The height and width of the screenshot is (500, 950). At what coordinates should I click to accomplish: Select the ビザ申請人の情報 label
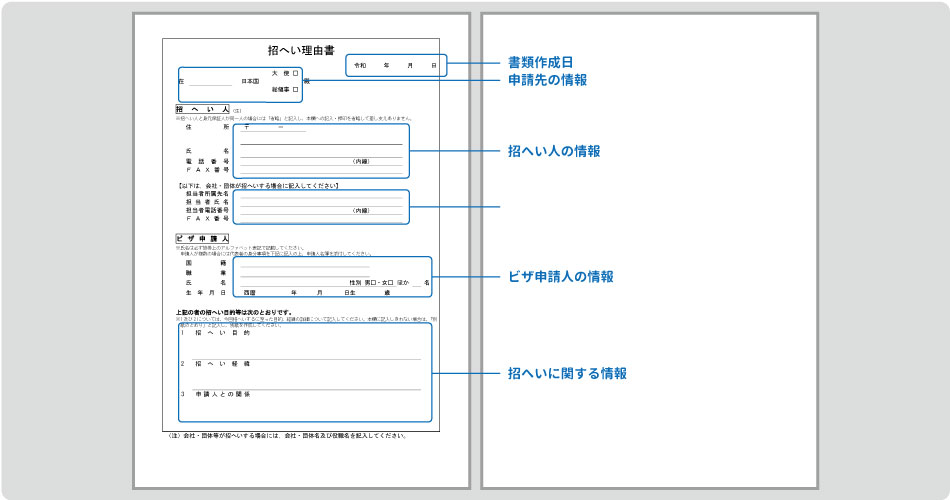560,276
